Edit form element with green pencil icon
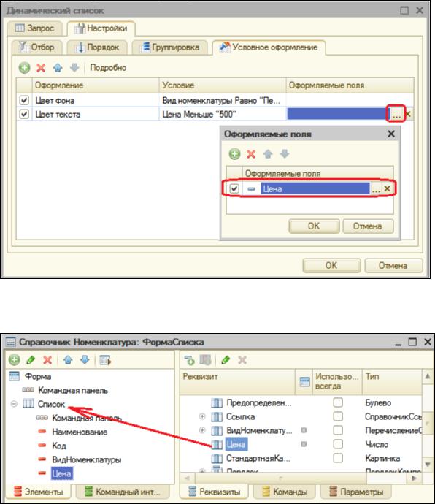 pos(31,360)
